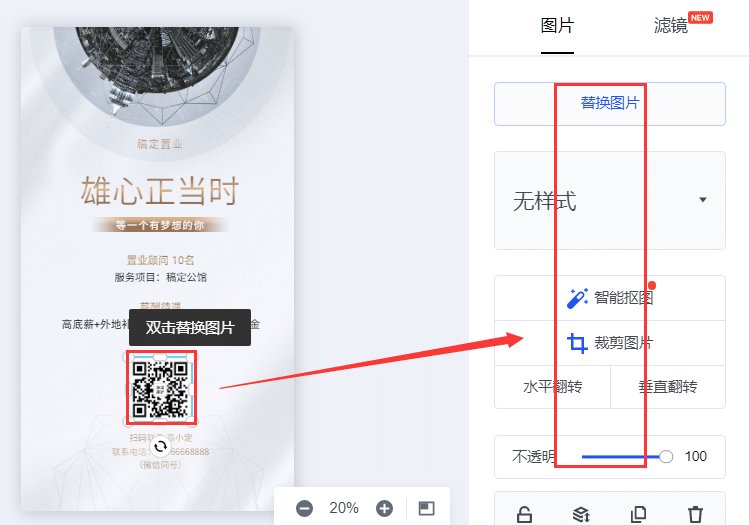Open the canvas overview thumbnail icon
Screen dimensions: 749x525
[427, 508]
